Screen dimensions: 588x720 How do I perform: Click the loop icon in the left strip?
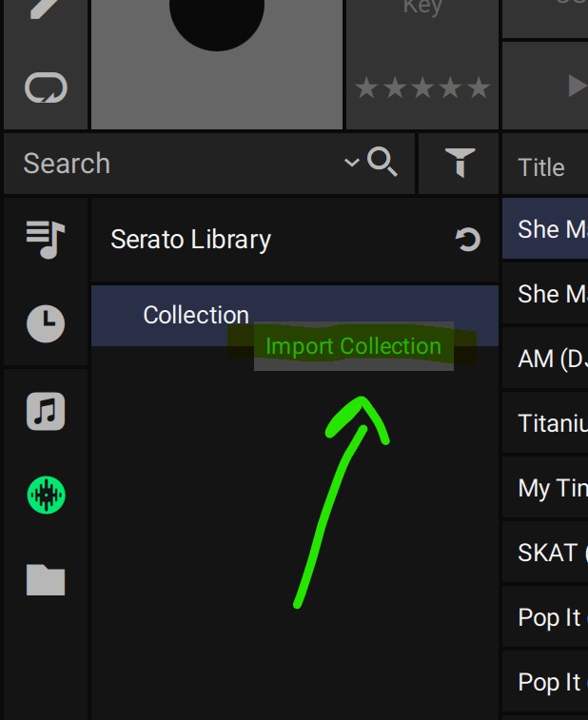tap(46, 88)
